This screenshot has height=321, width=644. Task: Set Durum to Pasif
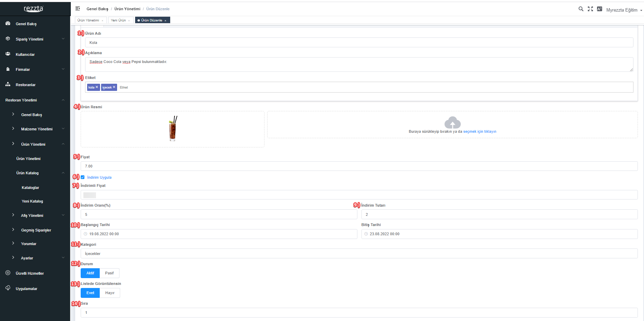coord(109,273)
